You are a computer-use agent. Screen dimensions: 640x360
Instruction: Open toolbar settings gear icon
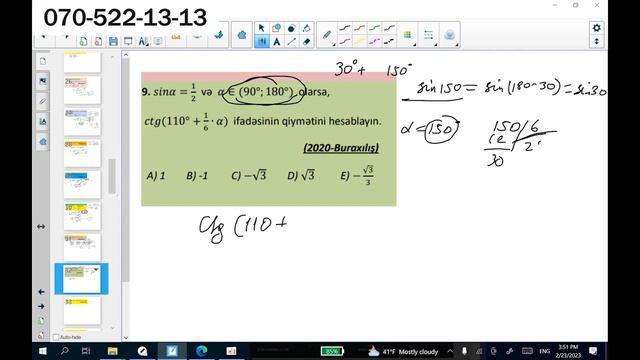pyautogui.click(x=596, y=28)
